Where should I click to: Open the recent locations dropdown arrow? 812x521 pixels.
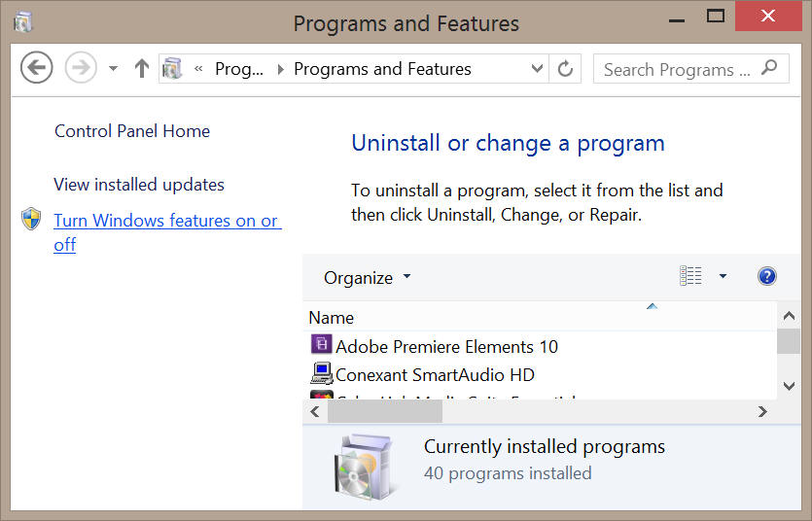point(113,68)
